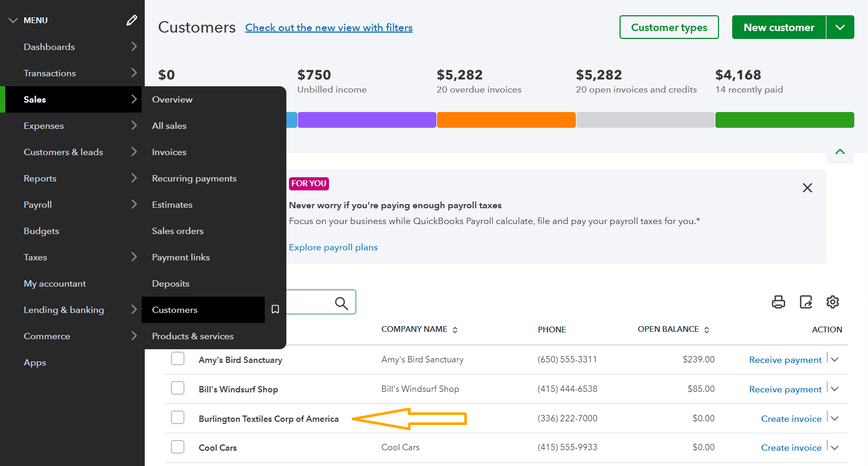This screenshot has width=868, height=466.
Task: Export the customer list
Action: coord(806,302)
